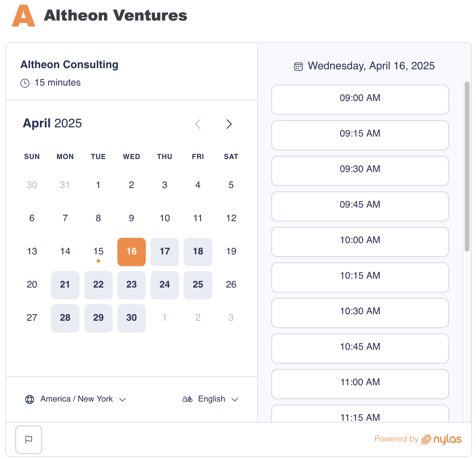Click the left arrow for previous month
Image resolution: width=476 pixels, height=459 pixels.
(x=198, y=124)
